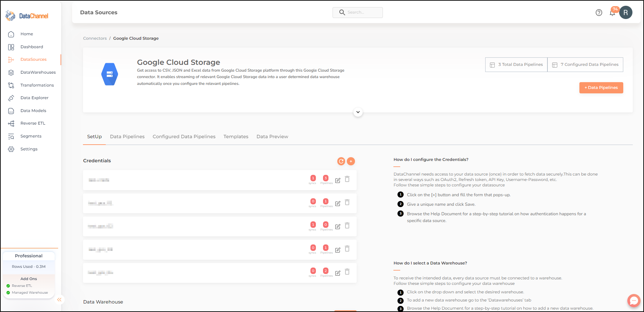
Task: Open the Configured Data Pipelines tab
Action: (184, 136)
